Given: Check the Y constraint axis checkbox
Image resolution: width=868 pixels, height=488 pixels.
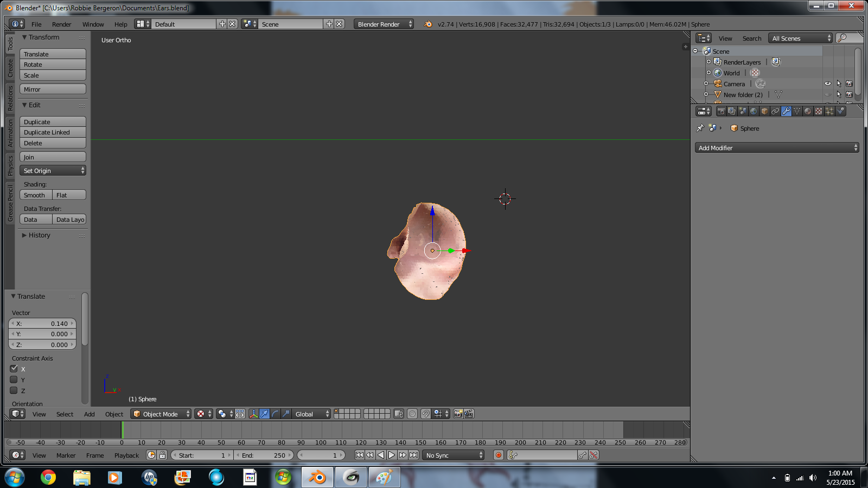Looking at the screenshot, I should click(14, 380).
